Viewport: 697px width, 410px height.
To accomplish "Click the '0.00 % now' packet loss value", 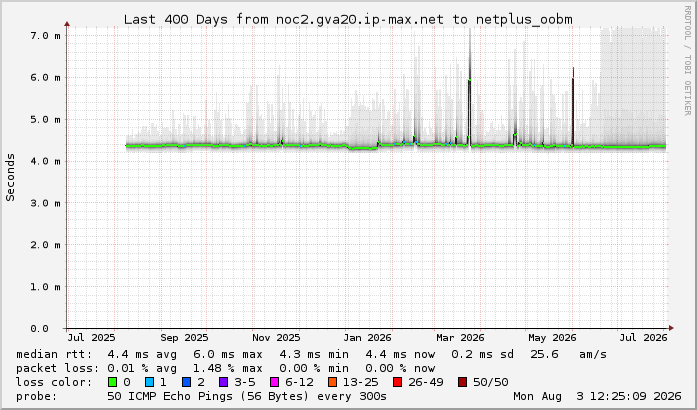I will pos(400,368).
